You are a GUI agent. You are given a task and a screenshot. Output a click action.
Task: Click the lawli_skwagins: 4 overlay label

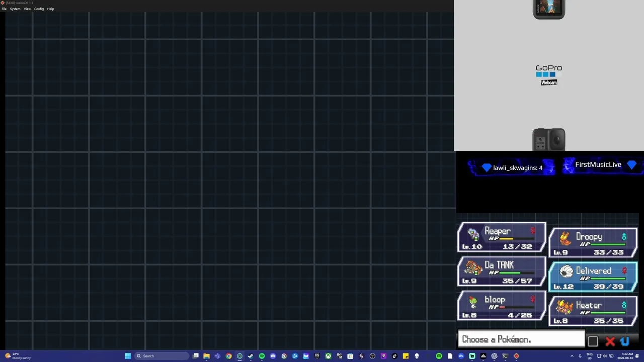[x=518, y=167]
